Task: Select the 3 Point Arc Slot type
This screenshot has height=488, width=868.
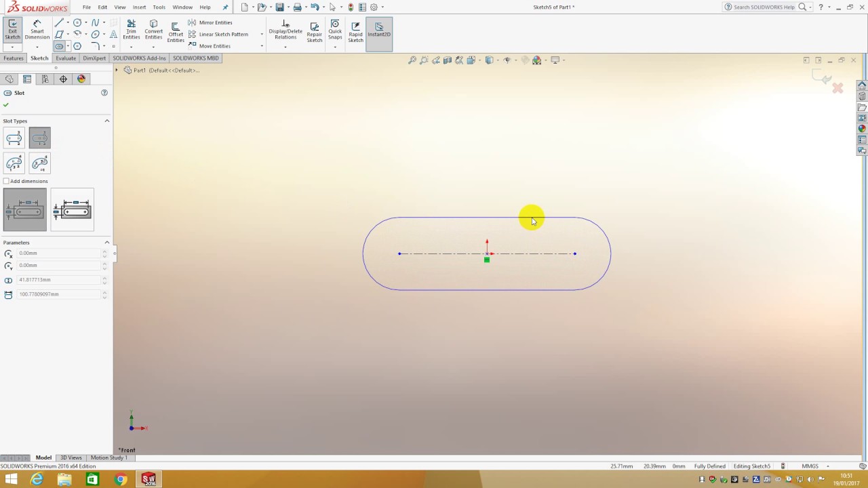Action: pos(14,163)
